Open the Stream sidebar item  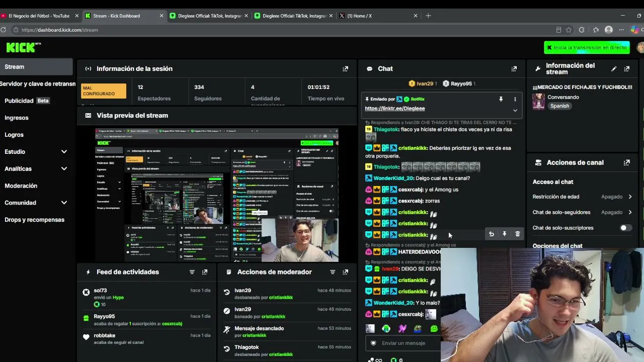click(x=36, y=67)
